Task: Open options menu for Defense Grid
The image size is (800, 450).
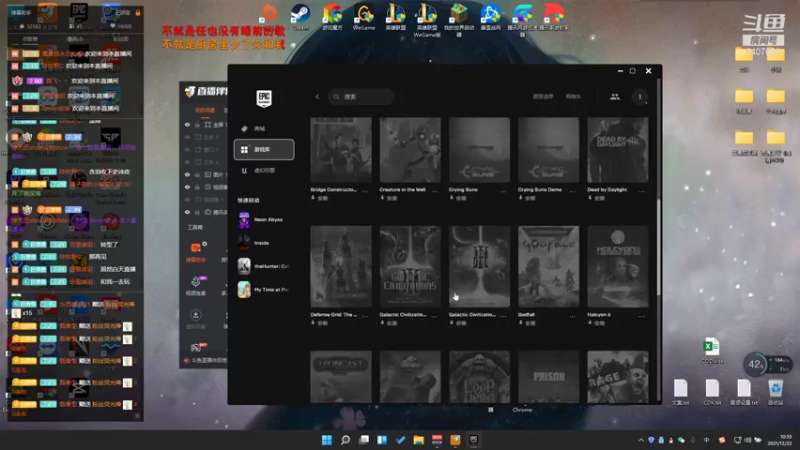Action: pos(365,316)
